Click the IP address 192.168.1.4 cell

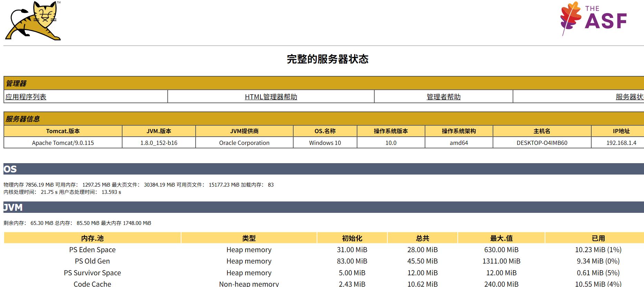click(621, 143)
